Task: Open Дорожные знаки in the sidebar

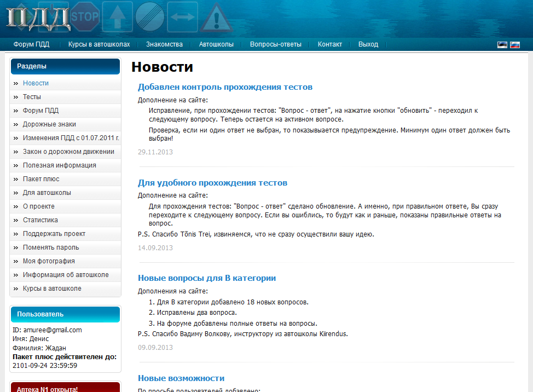Action: [x=49, y=124]
